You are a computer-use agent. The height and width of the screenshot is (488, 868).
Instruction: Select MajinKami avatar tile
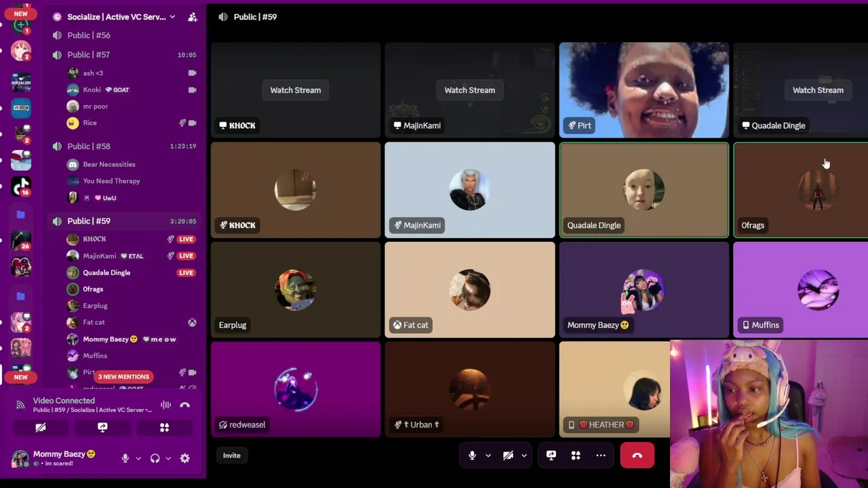(x=469, y=190)
